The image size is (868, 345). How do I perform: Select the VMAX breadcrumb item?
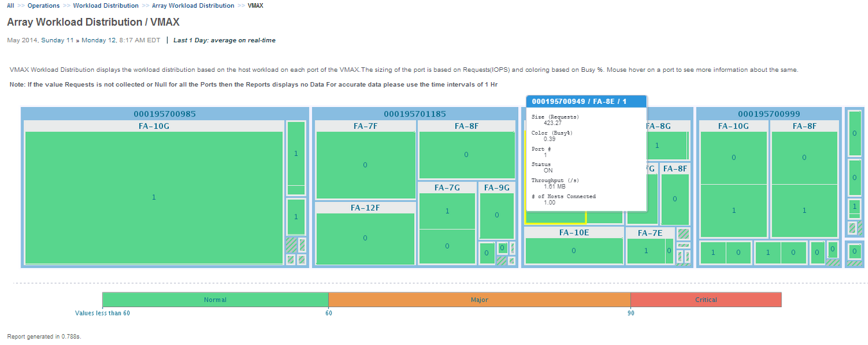(x=256, y=6)
